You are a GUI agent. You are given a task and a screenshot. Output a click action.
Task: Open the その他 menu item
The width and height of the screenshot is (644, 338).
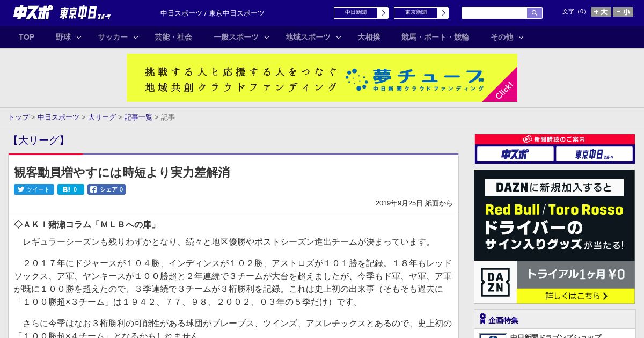coord(502,37)
